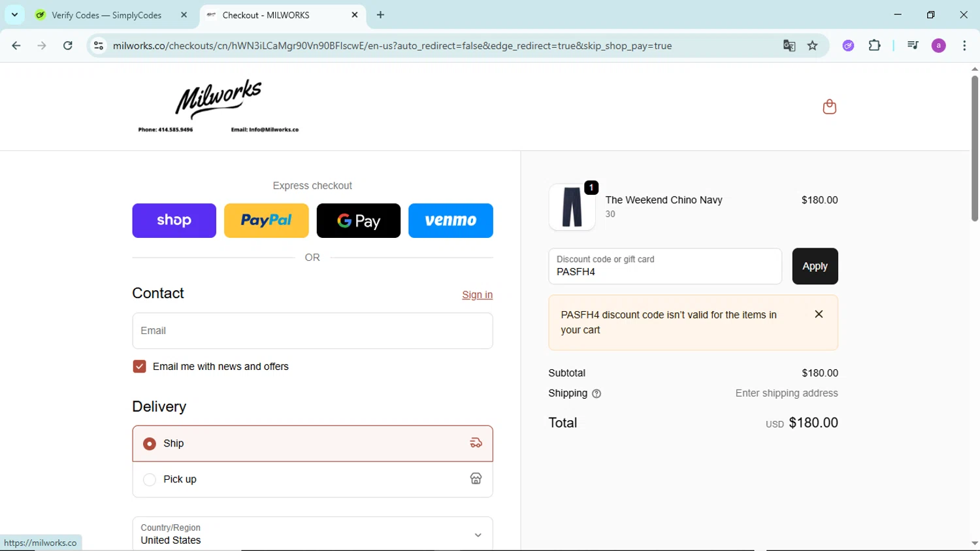Uncheck Email me with news and offers

pos(139,367)
